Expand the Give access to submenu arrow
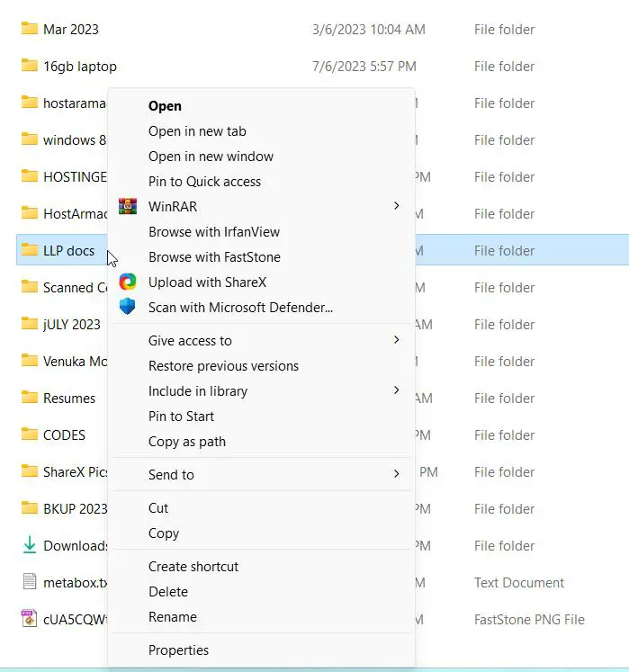The width and height of the screenshot is (629, 672). 397,340
